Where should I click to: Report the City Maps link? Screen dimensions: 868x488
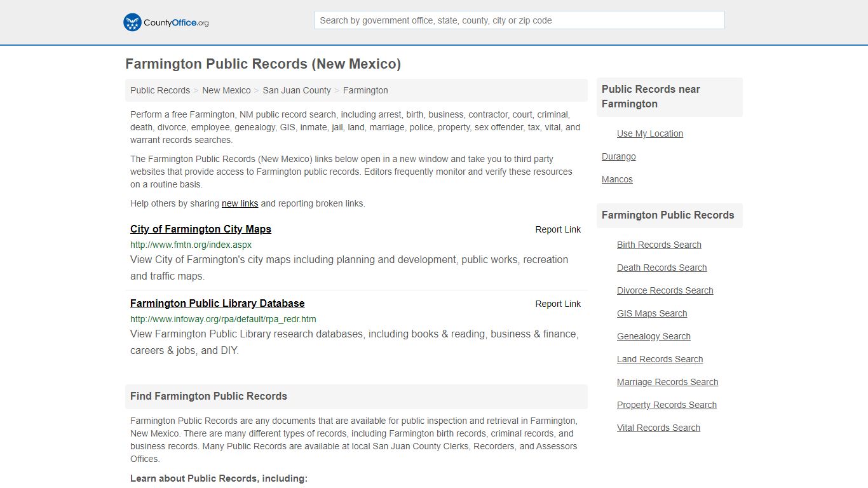click(x=558, y=229)
